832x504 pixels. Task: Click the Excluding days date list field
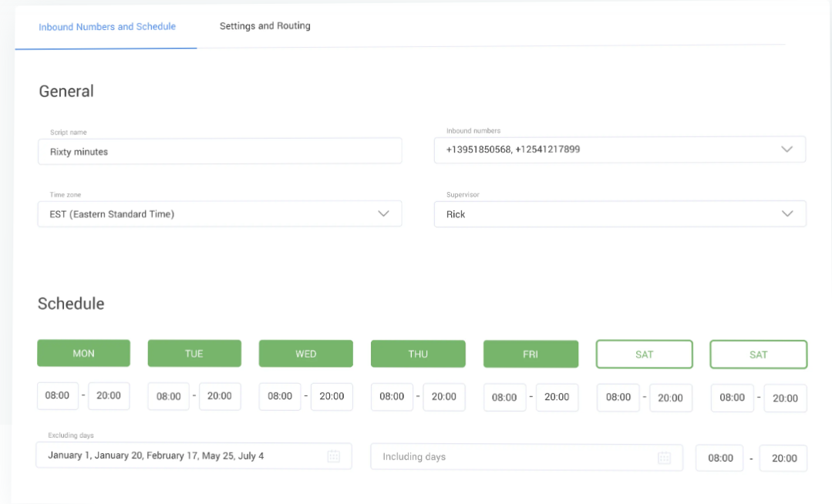[181, 456]
